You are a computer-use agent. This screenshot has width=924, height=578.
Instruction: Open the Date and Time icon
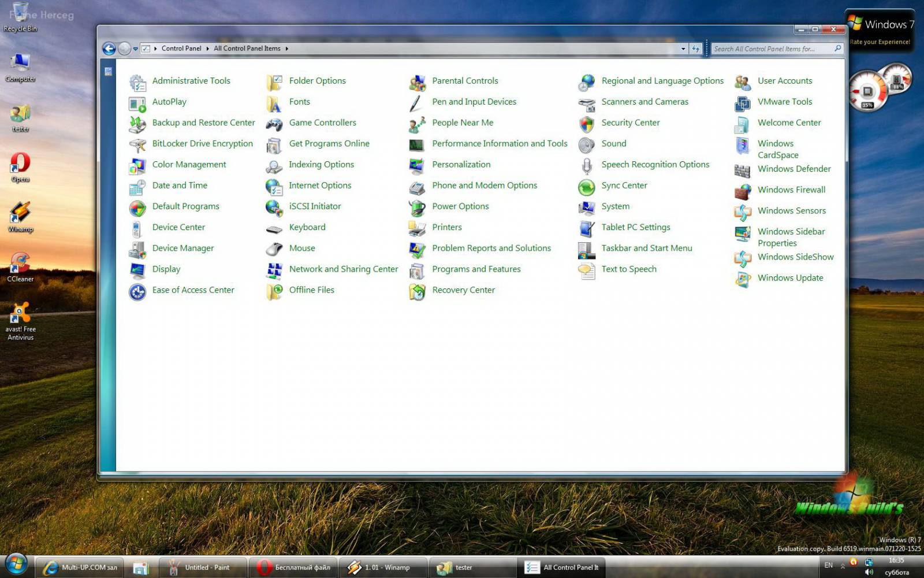point(137,187)
